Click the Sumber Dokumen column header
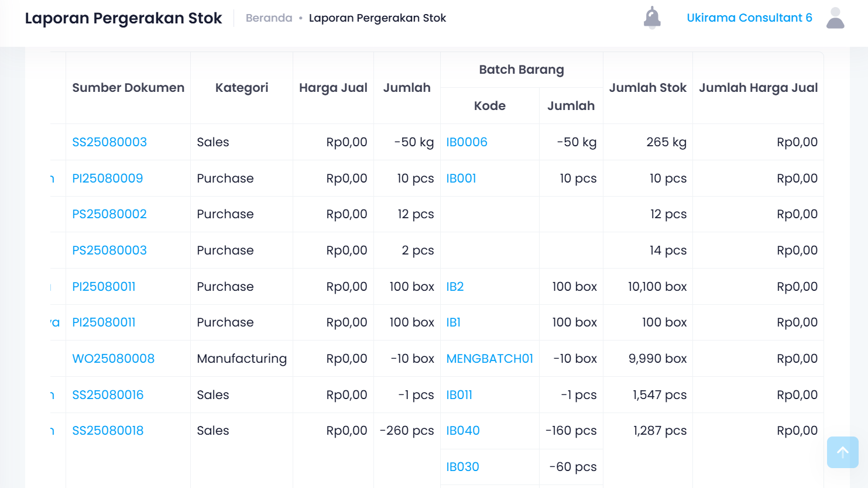 pyautogui.click(x=128, y=88)
